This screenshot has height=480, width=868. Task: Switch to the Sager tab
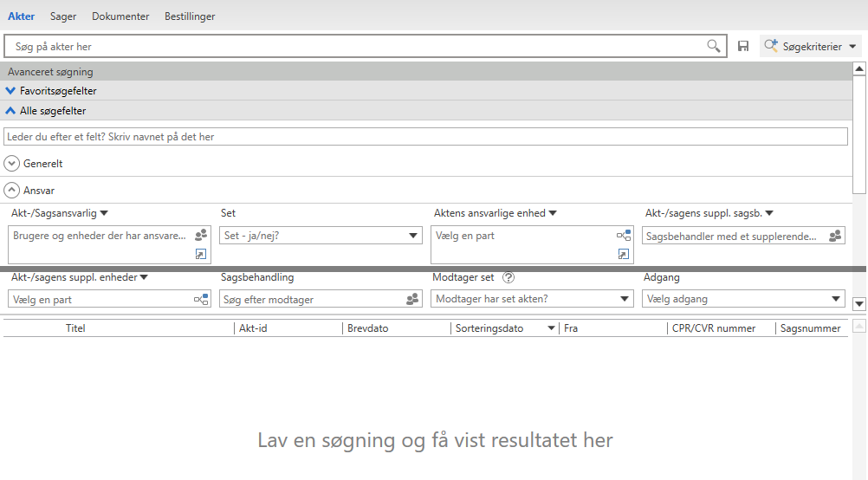(62, 16)
